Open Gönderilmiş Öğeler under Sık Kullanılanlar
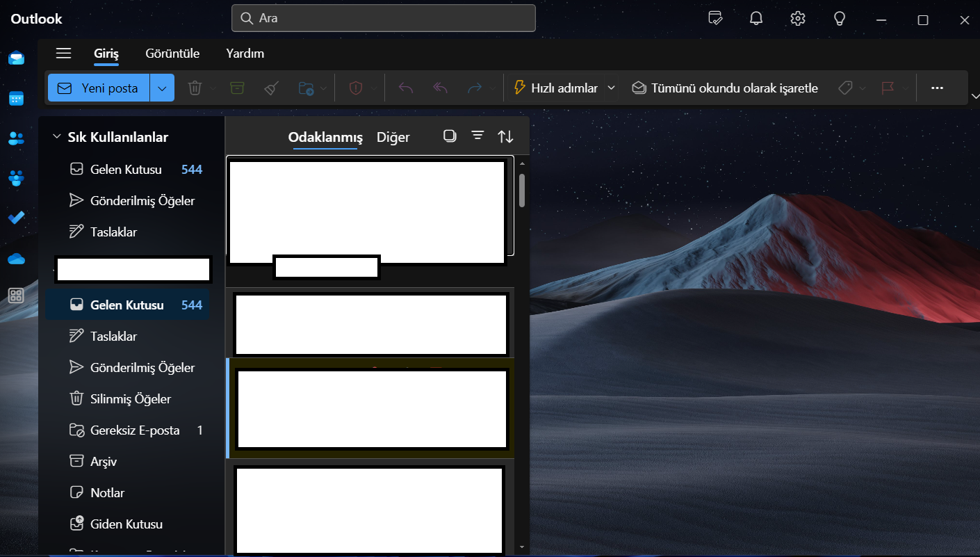This screenshot has height=557, width=980. 129,200
